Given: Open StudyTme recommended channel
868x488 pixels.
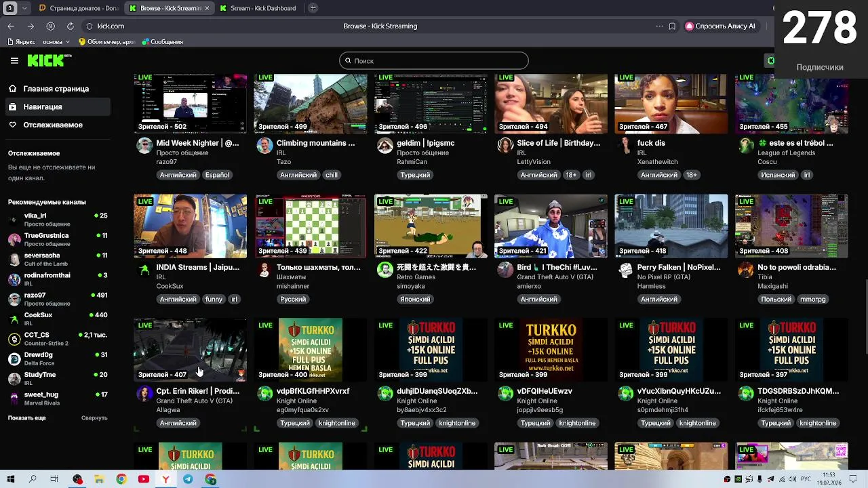Looking at the screenshot, I should pyautogui.click(x=58, y=378).
